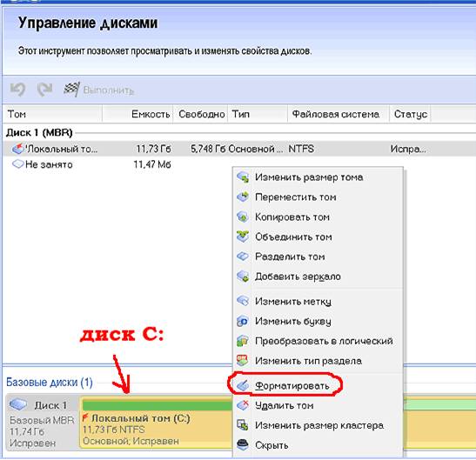Image resolution: width=476 pixels, height=460 pixels.
Task: Choose Изменить размер тома from context menu
Action: 318,177
